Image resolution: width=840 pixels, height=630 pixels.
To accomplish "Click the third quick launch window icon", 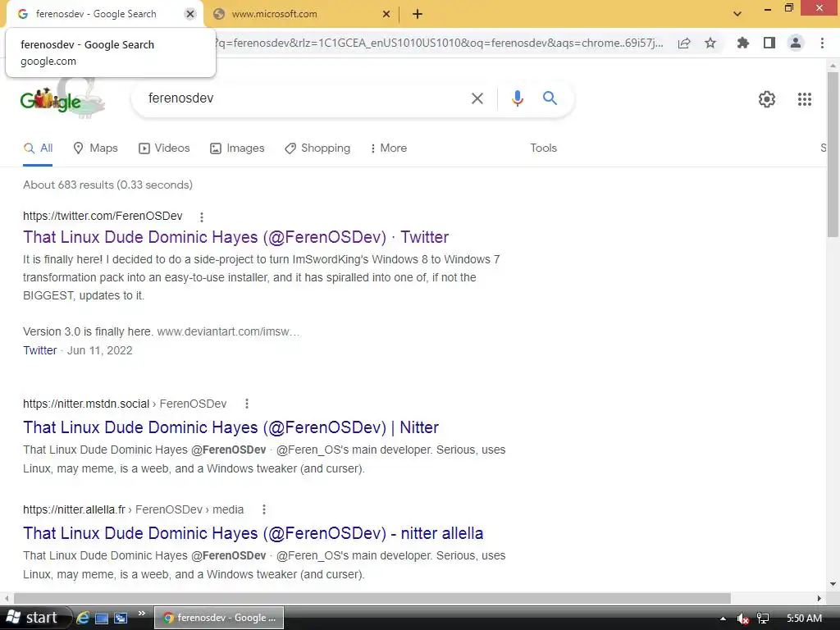I will click(121, 619).
